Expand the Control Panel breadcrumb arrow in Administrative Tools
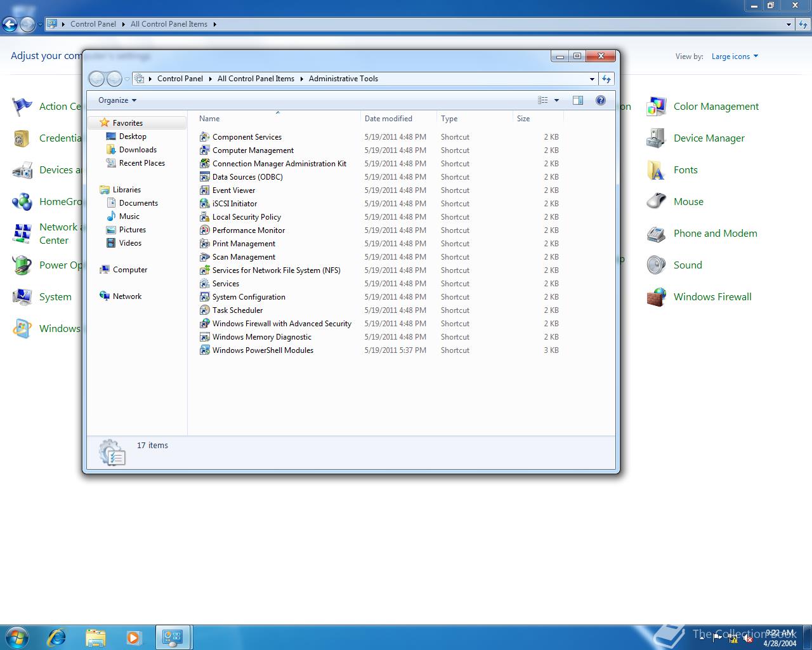812x650 pixels. [210, 79]
